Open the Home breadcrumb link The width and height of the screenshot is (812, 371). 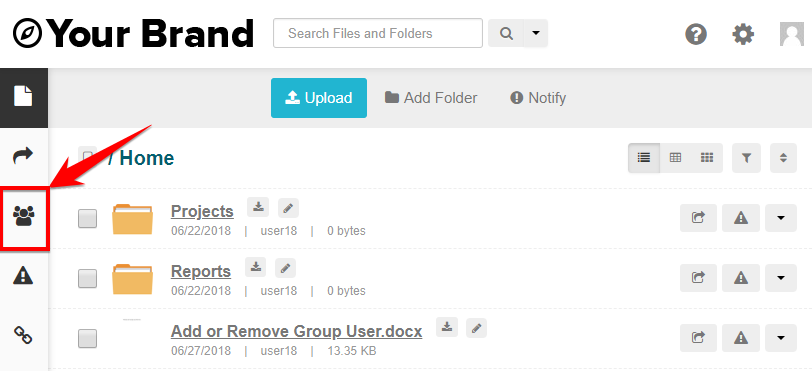(147, 158)
